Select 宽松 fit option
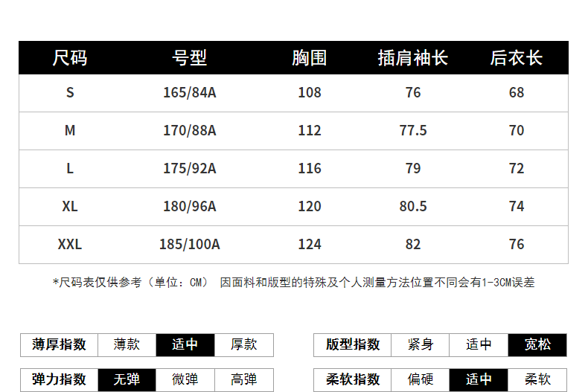This screenshot has width=588, height=392. (537, 345)
